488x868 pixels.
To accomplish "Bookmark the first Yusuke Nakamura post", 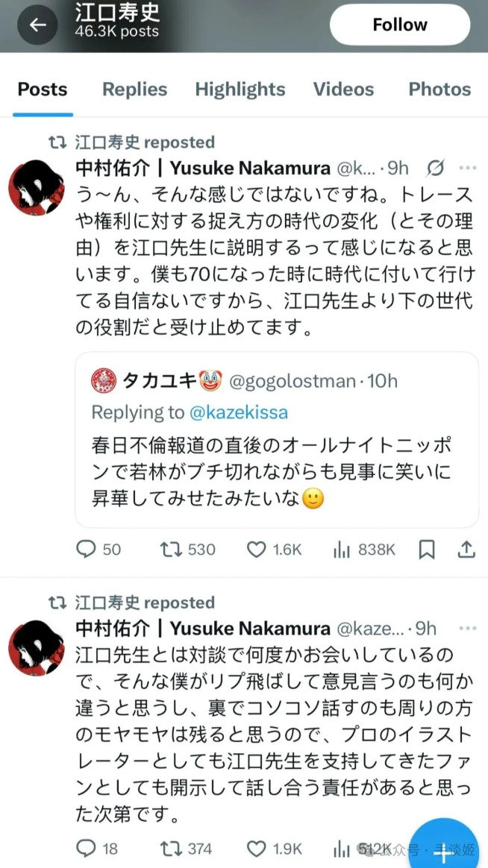I will (x=427, y=550).
